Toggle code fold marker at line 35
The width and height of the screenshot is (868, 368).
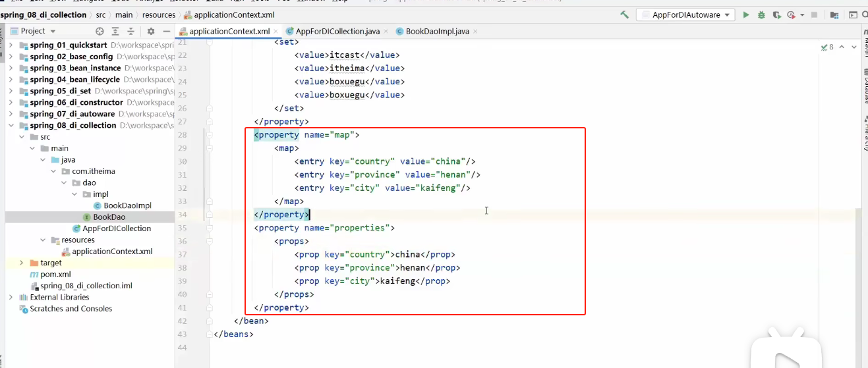click(x=209, y=228)
